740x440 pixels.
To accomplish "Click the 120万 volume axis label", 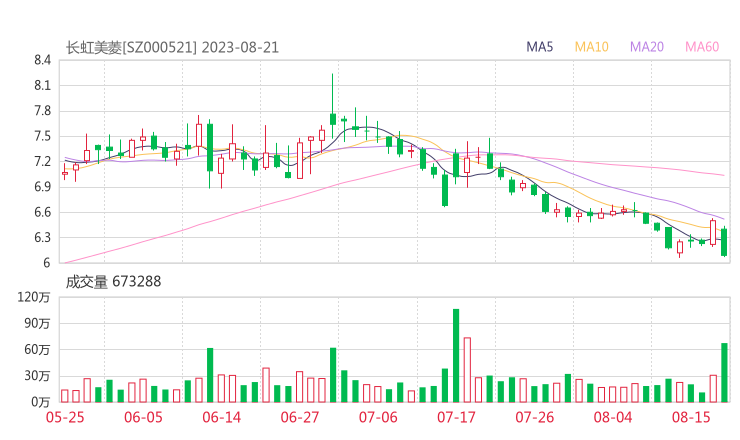I will pyautogui.click(x=34, y=297).
